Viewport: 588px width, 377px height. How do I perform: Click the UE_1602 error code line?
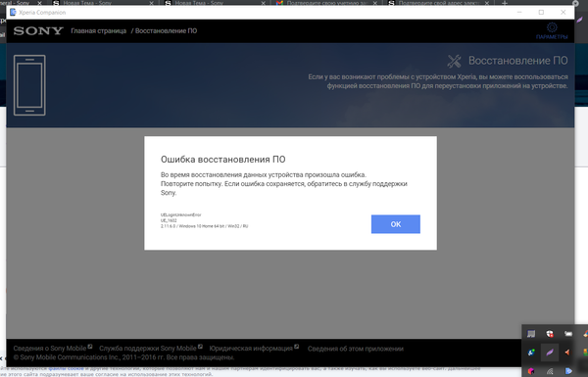(169, 220)
